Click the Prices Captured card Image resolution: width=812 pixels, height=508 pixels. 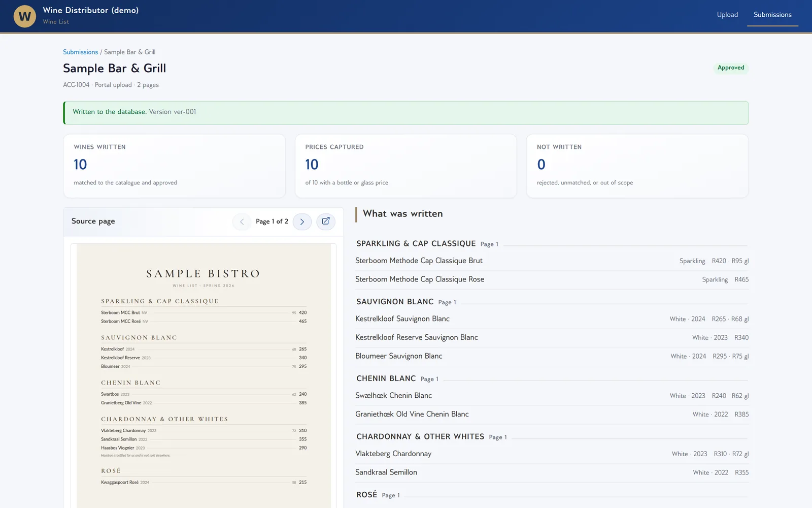405,166
